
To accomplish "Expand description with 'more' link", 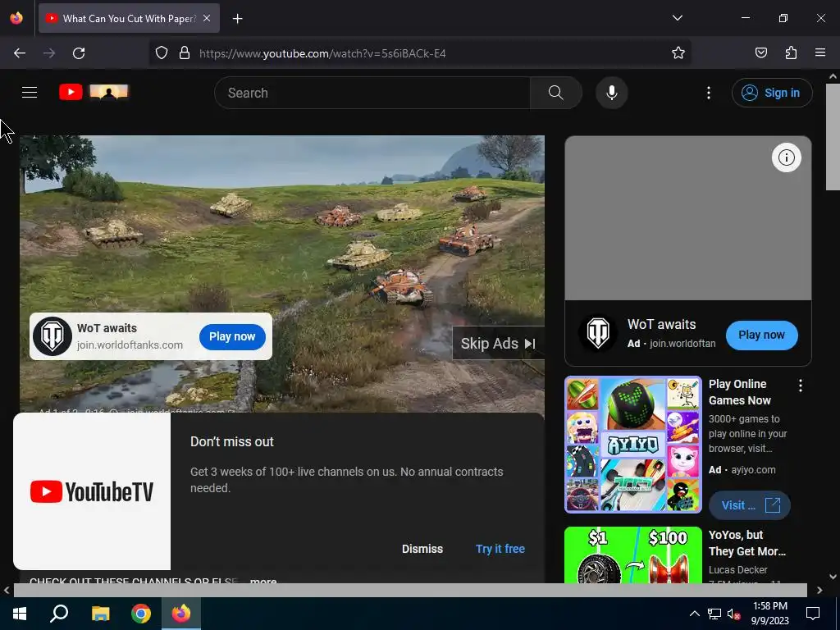I will pyautogui.click(x=263, y=581).
